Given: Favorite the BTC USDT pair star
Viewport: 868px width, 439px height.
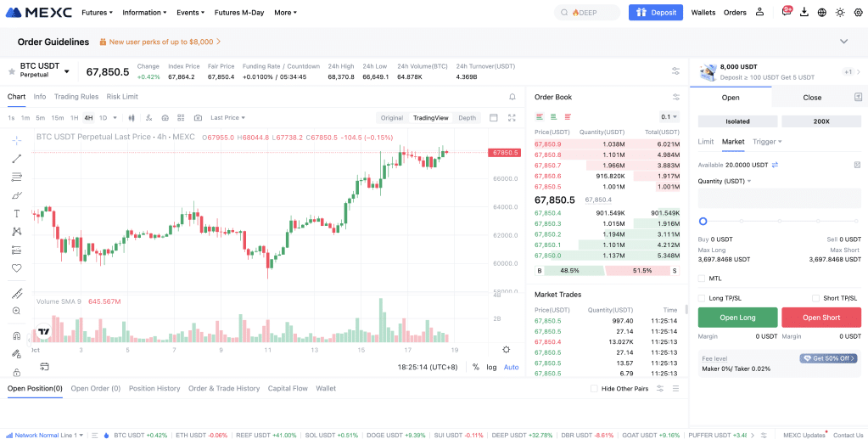Looking at the screenshot, I should 12,71.
